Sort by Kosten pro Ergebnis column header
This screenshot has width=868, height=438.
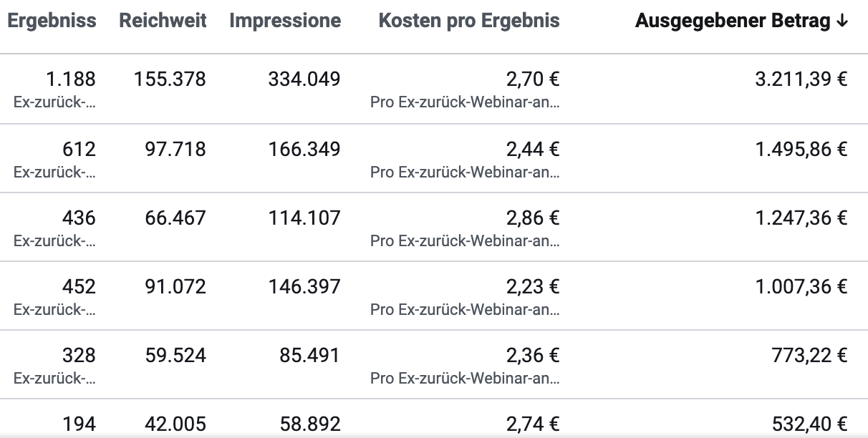469,21
